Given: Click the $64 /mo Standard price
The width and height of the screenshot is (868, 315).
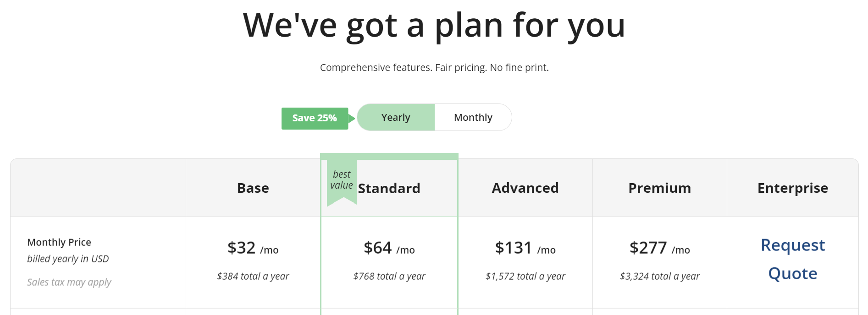Looking at the screenshot, I should point(389,248).
